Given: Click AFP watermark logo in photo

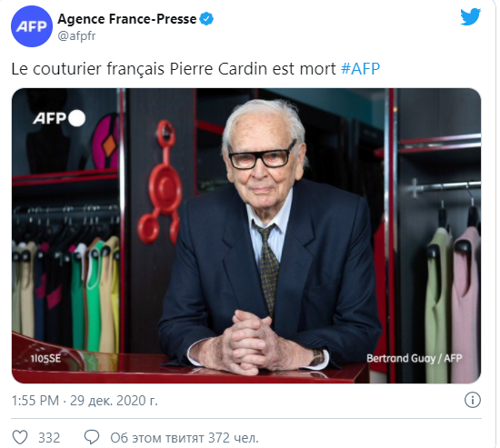Looking at the screenshot, I should (x=49, y=118).
